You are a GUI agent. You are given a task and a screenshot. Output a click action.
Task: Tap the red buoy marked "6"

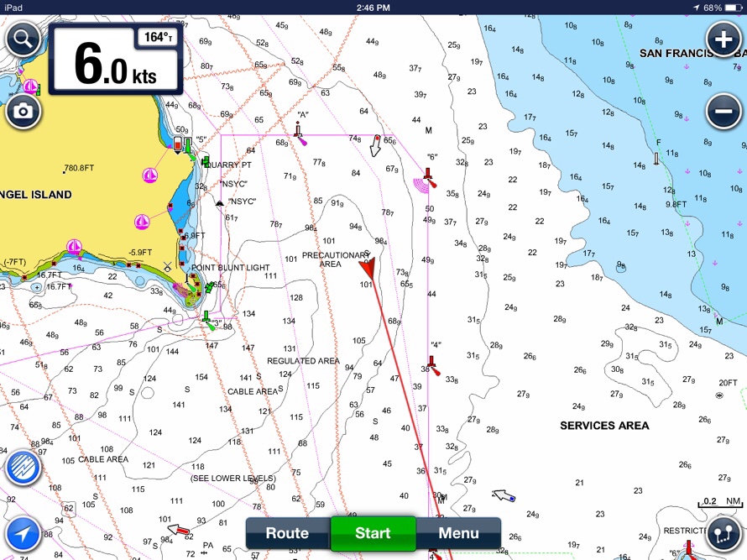(x=429, y=175)
